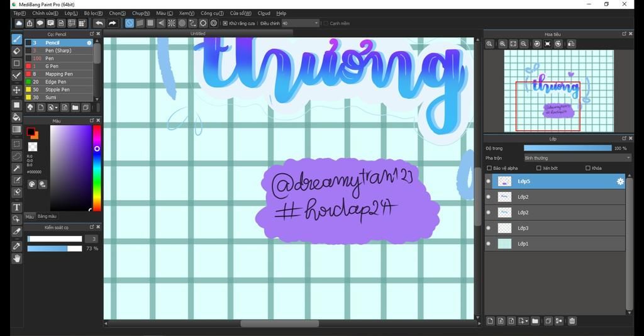Select the Stipple Pen brush

pyautogui.click(x=58, y=89)
